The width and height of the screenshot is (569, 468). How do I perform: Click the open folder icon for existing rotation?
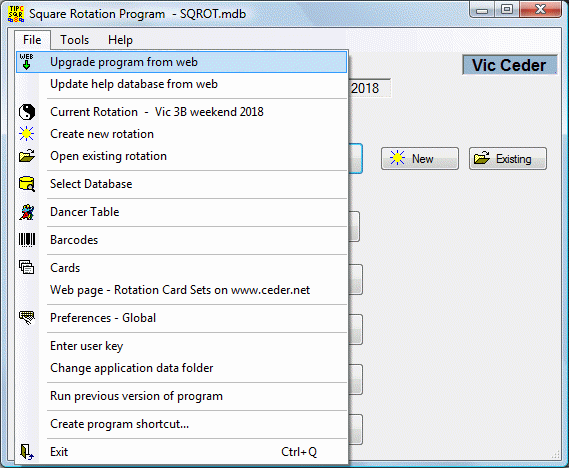(x=27, y=156)
